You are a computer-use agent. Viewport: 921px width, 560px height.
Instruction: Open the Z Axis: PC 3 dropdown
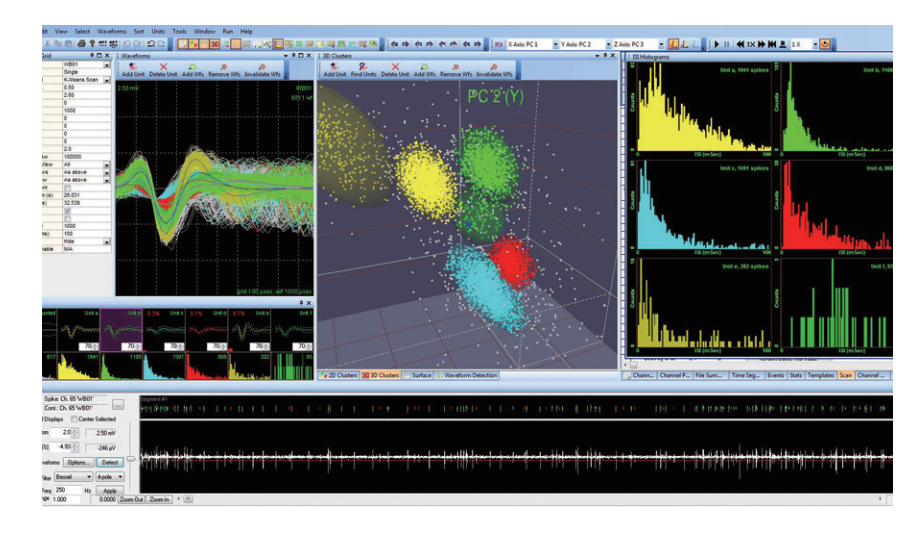pyautogui.click(x=661, y=45)
